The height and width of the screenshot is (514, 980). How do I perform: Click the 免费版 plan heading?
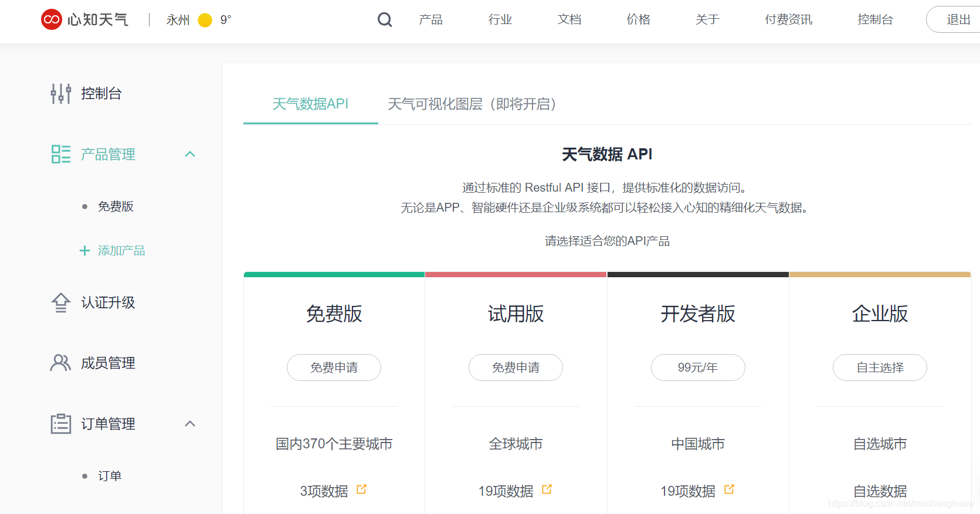pos(334,314)
